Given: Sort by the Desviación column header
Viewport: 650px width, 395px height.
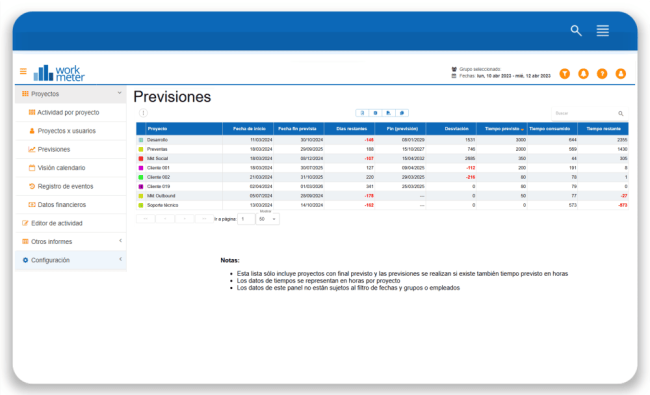Looking at the screenshot, I should click(x=451, y=129).
